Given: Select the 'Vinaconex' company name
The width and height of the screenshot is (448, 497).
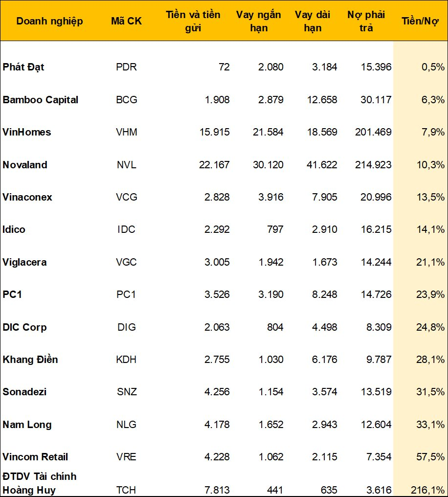Looking at the screenshot, I should 27,197.
